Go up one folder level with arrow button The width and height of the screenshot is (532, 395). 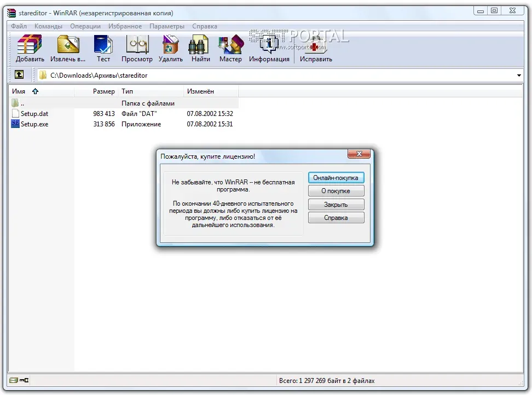tap(19, 75)
